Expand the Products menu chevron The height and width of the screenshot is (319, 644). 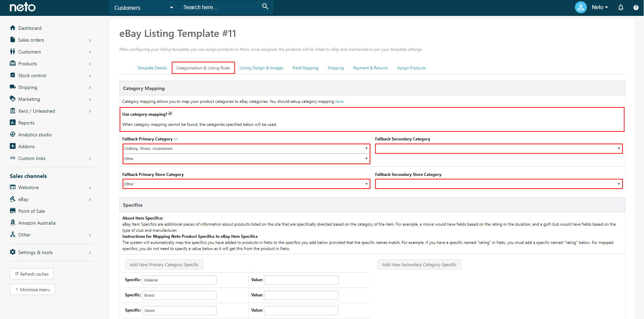(90, 64)
